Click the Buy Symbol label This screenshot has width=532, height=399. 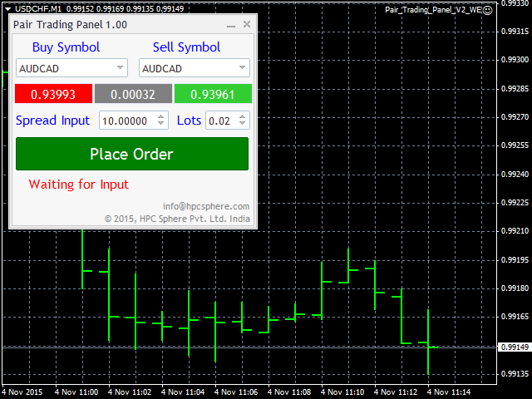pos(66,47)
